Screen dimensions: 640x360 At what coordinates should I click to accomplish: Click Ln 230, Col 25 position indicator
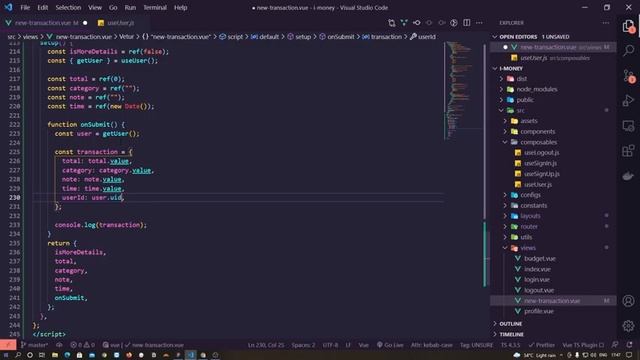(x=266, y=345)
